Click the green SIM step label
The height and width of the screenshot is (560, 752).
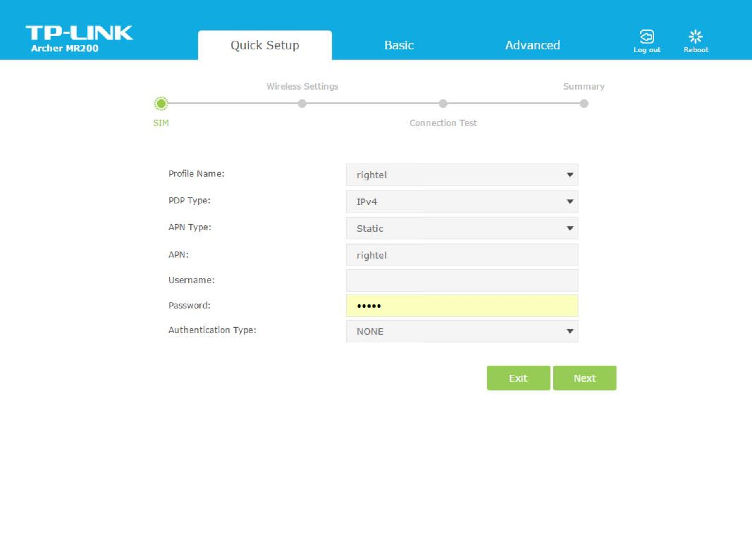[x=161, y=123]
